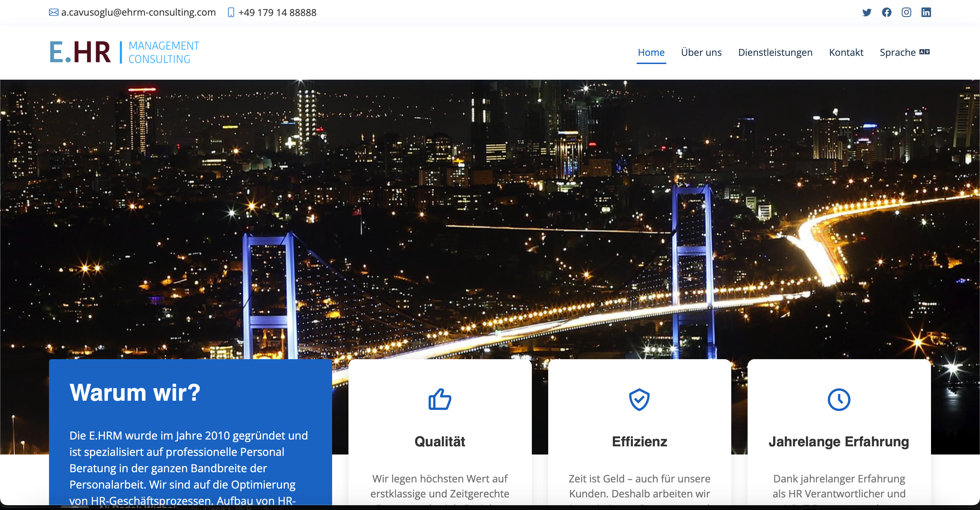Open the Über uns page
The height and width of the screenshot is (510, 980).
[x=701, y=52]
